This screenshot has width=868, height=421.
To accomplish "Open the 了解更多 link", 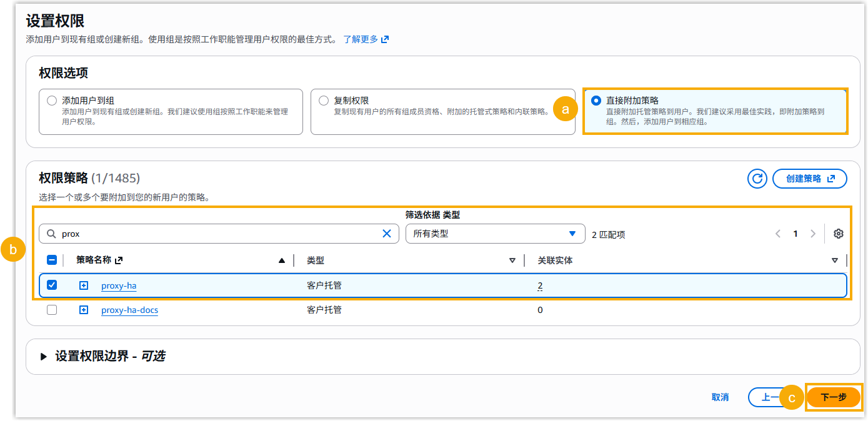I will click(366, 39).
